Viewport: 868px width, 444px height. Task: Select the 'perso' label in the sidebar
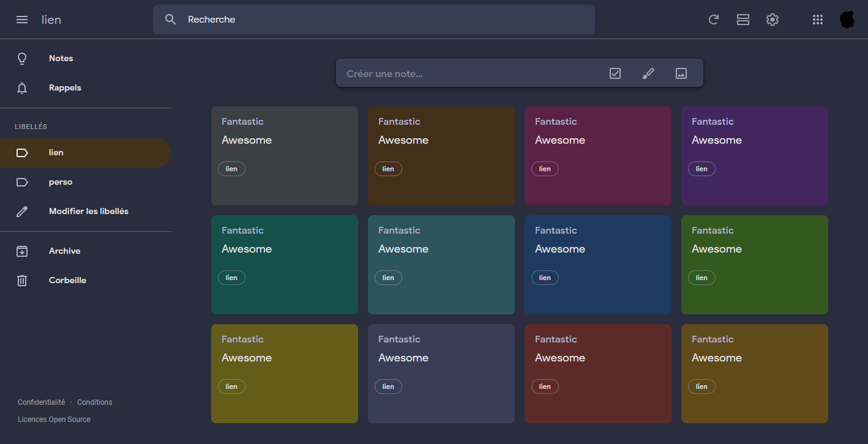pyautogui.click(x=61, y=182)
